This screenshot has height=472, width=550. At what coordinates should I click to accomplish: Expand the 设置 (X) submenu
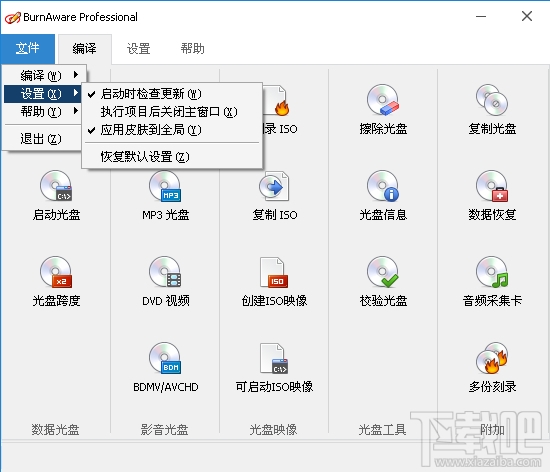point(43,94)
